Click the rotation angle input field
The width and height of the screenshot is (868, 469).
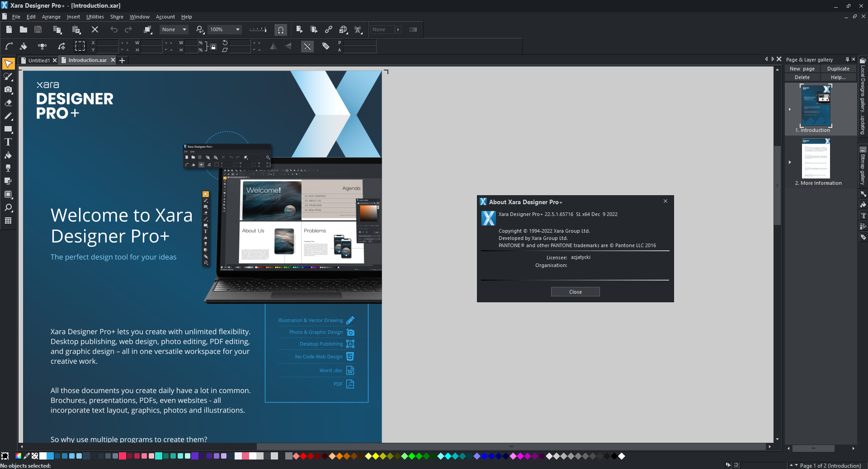[x=240, y=43]
